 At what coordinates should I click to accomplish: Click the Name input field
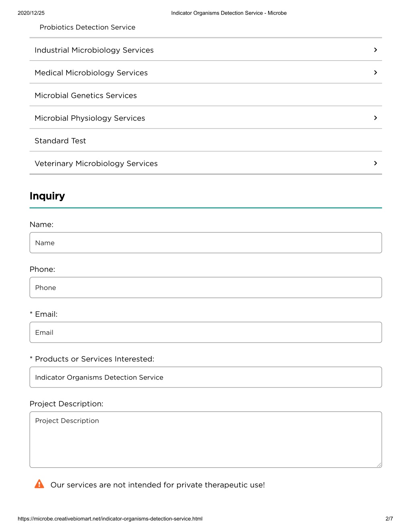pyautogui.click(x=205, y=243)
